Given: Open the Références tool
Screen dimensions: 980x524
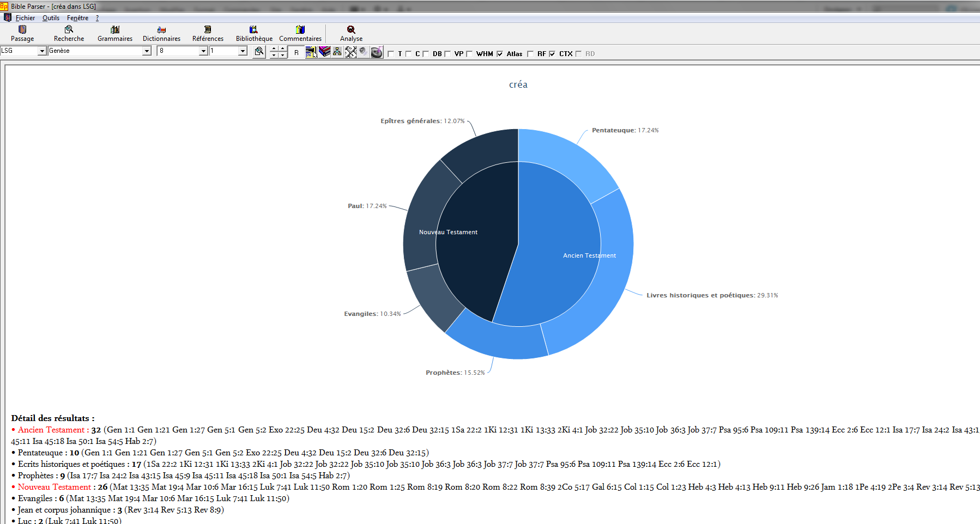Looking at the screenshot, I should click(x=208, y=33).
